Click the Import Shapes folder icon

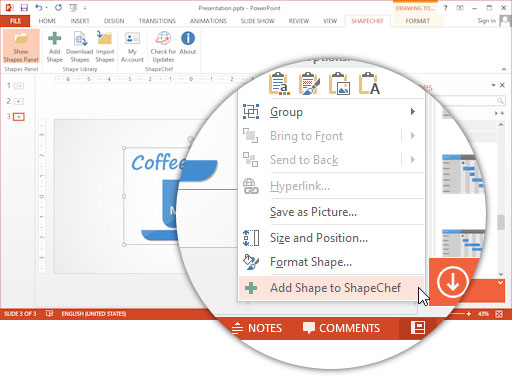(104, 38)
